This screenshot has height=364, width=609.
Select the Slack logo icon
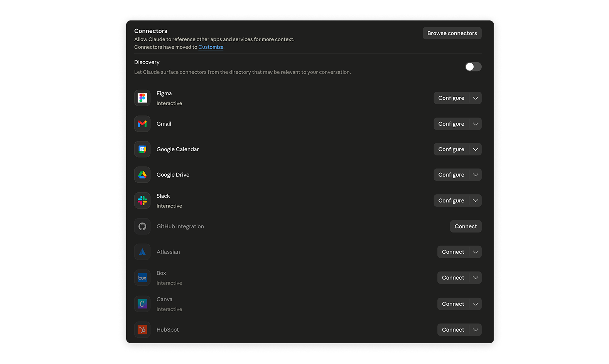tap(142, 201)
